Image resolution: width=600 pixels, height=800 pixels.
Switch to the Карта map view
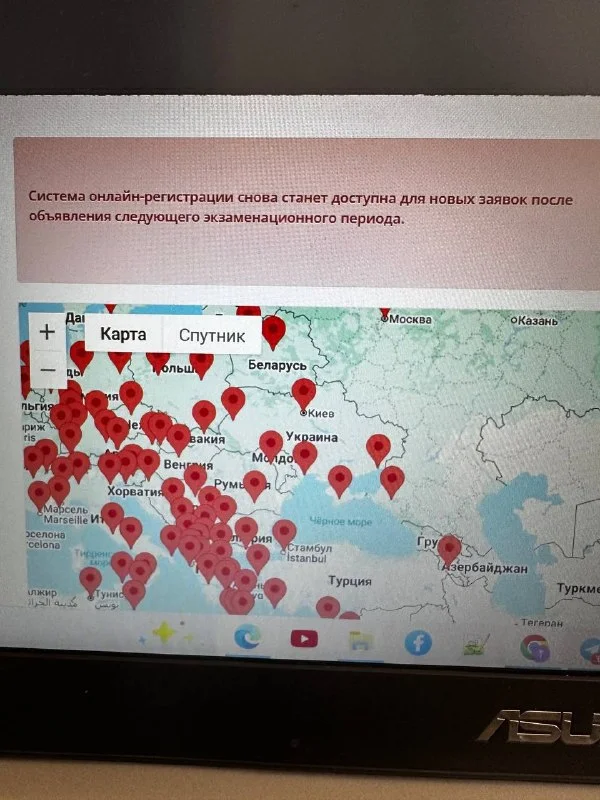[123, 335]
